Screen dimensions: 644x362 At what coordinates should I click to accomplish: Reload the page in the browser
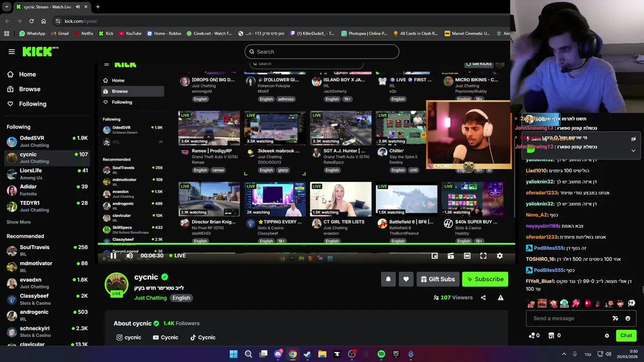click(31, 21)
